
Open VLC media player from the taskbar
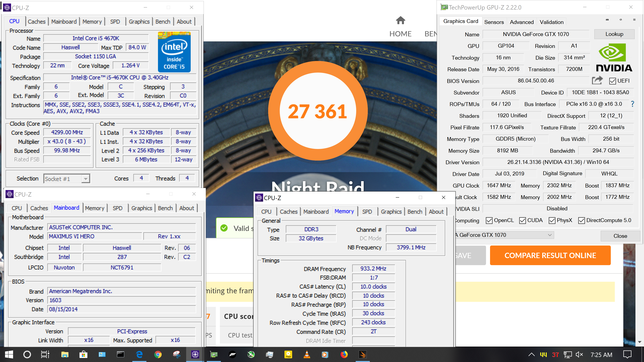click(307, 354)
